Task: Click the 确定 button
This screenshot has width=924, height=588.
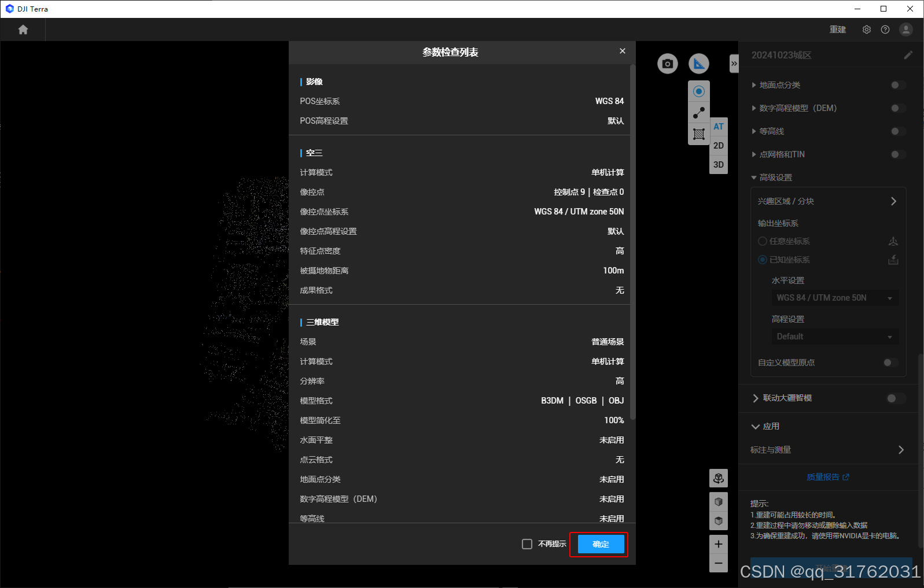Action: tap(601, 544)
